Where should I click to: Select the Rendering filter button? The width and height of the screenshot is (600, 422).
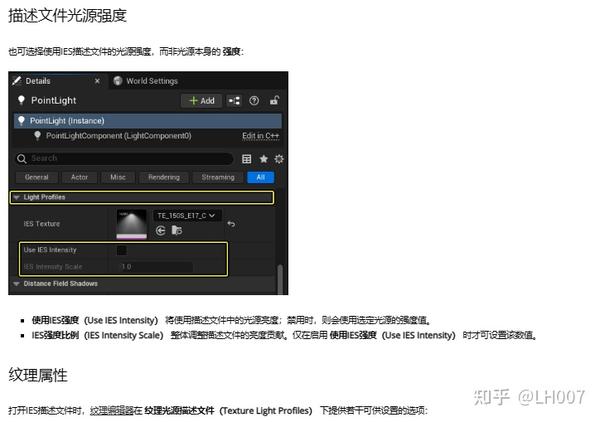click(x=164, y=177)
